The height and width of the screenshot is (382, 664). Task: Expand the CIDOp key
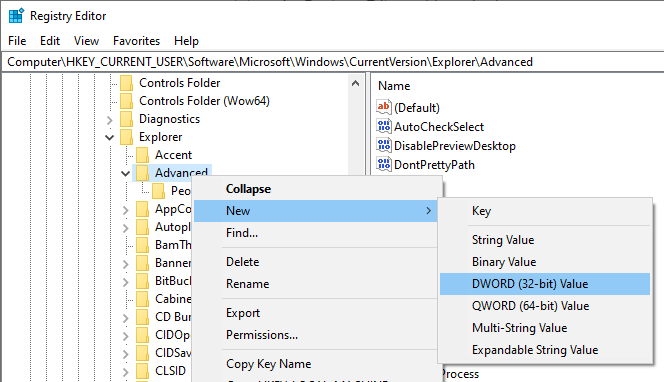[x=125, y=336]
